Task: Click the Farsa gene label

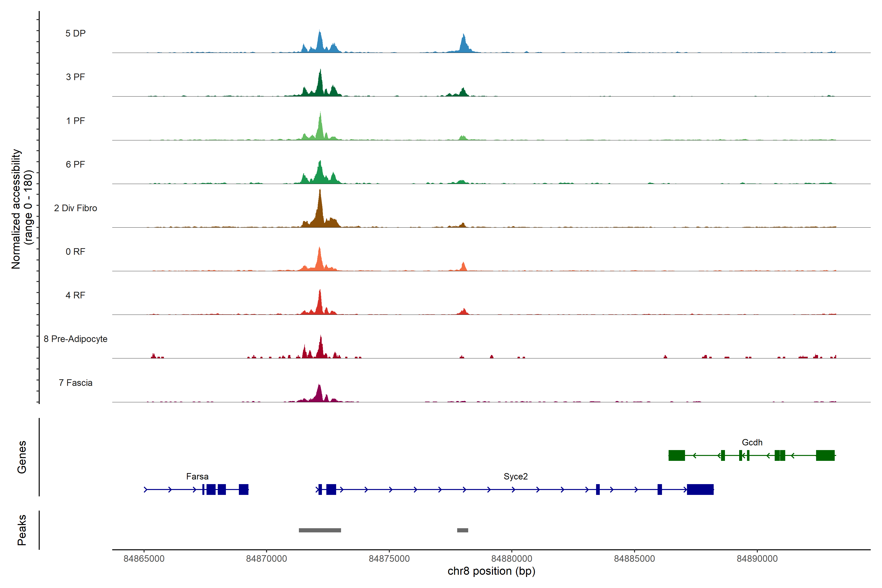Action: pos(197,477)
